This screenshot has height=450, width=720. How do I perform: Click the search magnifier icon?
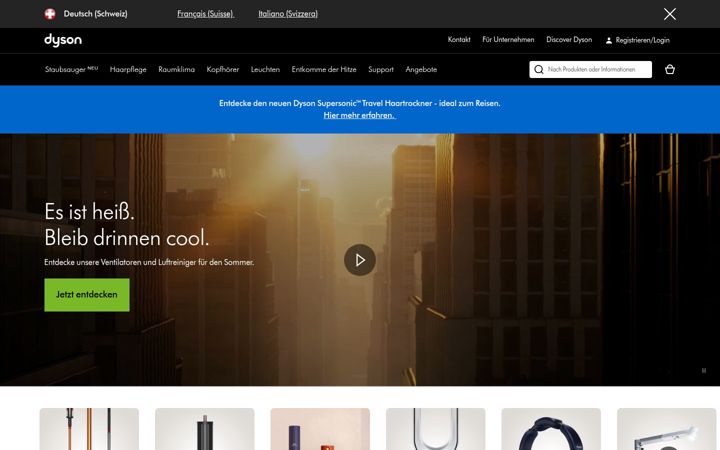(x=539, y=69)
